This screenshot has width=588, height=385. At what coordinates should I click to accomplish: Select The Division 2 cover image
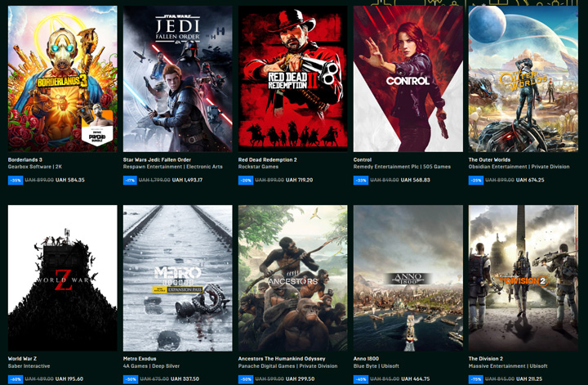coord(523,278)
